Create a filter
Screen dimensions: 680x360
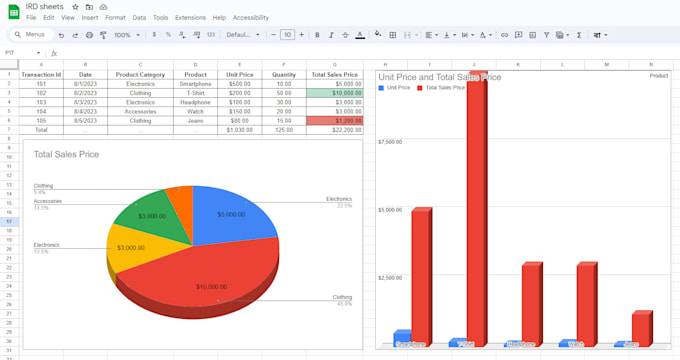coord(546,35)
